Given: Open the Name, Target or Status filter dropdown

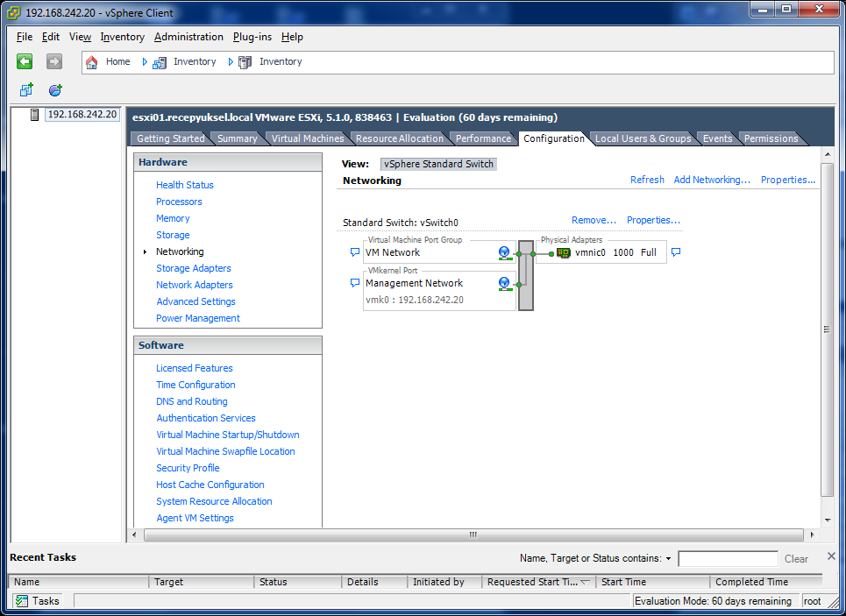Looking at the screenshot, I should pyautogui.click(x=668, y=559).
